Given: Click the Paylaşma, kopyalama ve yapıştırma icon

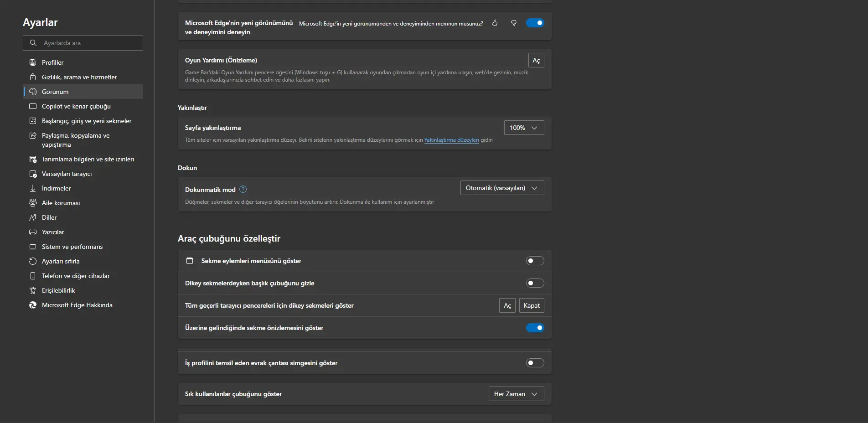Looking at the screenshot, I should (33, 135).
